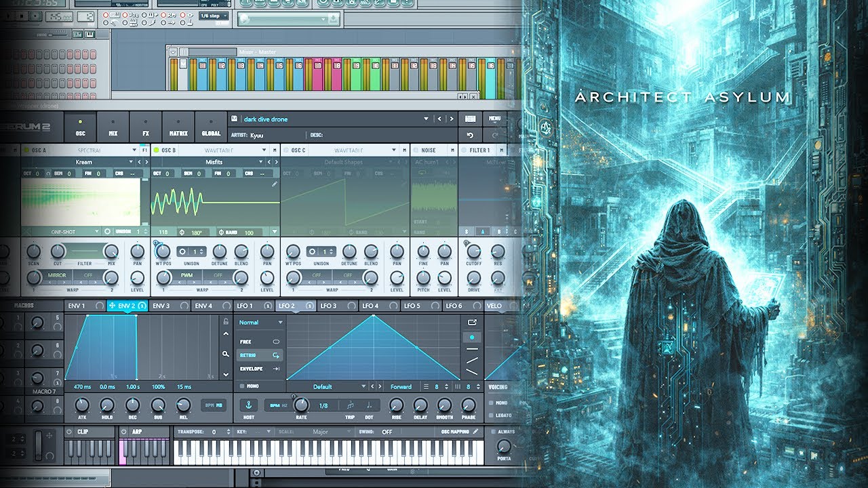Toggle the HOST anchor button
Screen dimensions: 868x488
[248, 405]
